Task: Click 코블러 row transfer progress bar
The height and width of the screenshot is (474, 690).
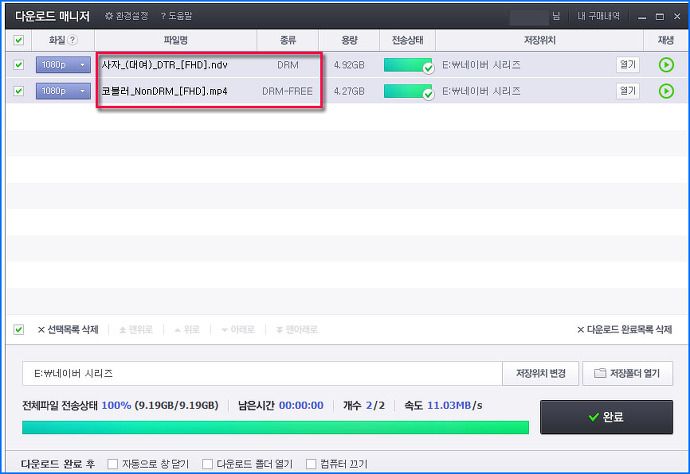Action: (x=408, y=91)
